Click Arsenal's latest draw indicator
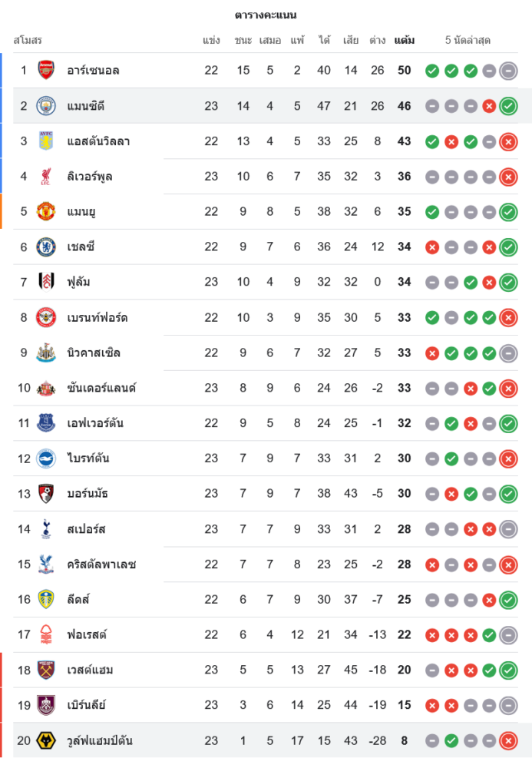Image resolution: width=532 pixels, height=768 pixels. (508, 71)
